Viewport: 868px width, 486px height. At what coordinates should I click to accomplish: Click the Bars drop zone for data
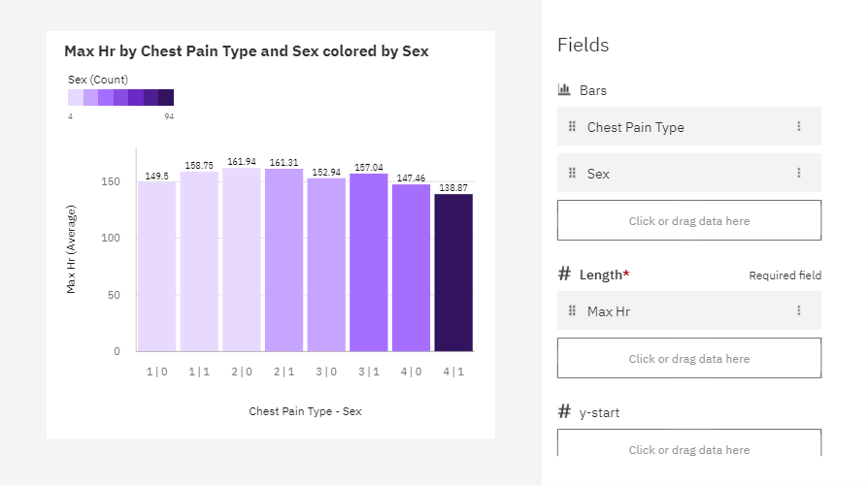pyautogui.click(x=689, y=220)
